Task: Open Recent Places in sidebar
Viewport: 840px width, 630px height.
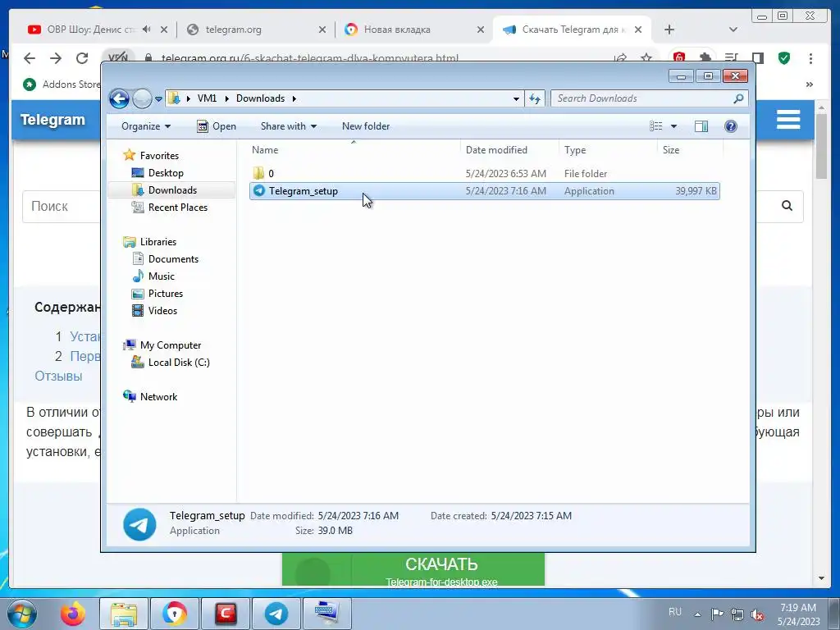Action: tap(177, 208)
